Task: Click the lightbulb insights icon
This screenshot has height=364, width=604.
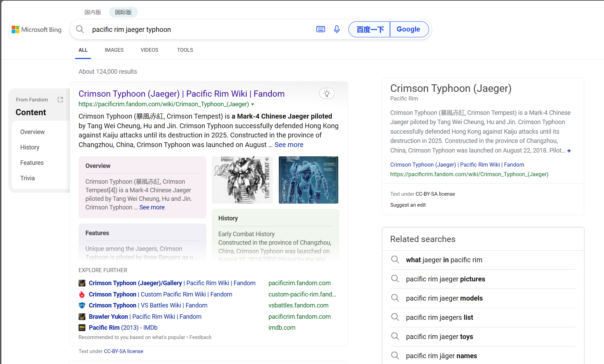Action: (327, 93)
